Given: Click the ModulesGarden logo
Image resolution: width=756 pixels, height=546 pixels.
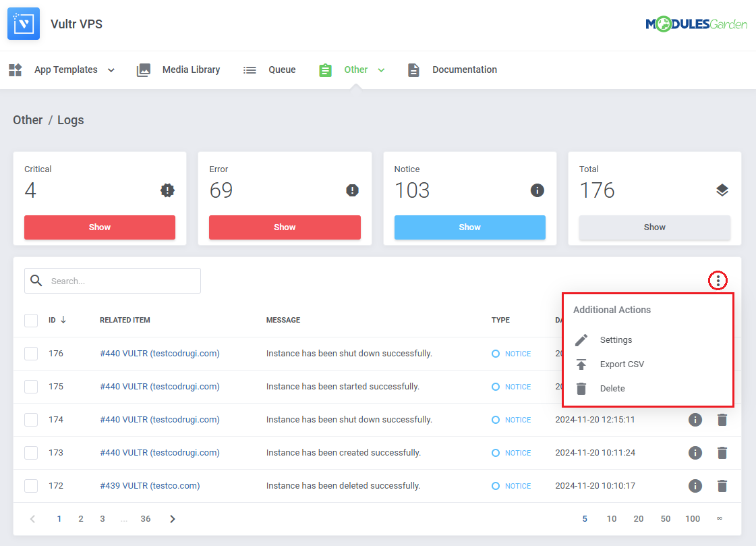Looking at the screenshot, I should [696, 24].
